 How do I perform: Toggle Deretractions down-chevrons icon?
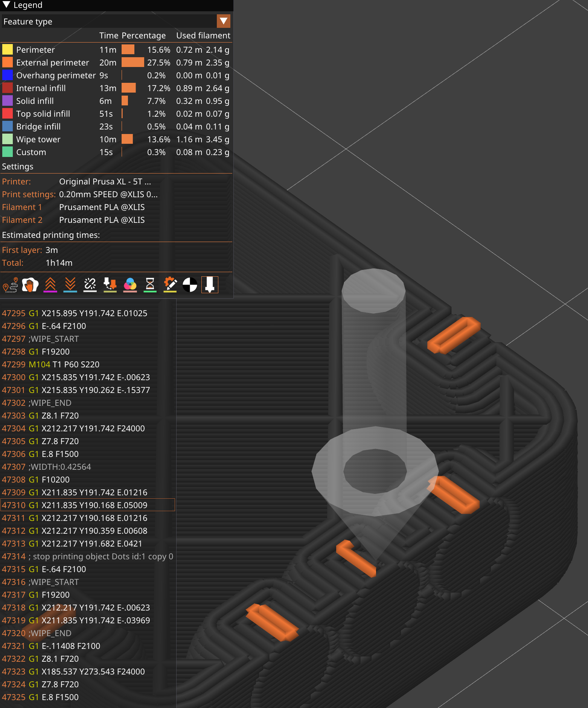[70, 285]
